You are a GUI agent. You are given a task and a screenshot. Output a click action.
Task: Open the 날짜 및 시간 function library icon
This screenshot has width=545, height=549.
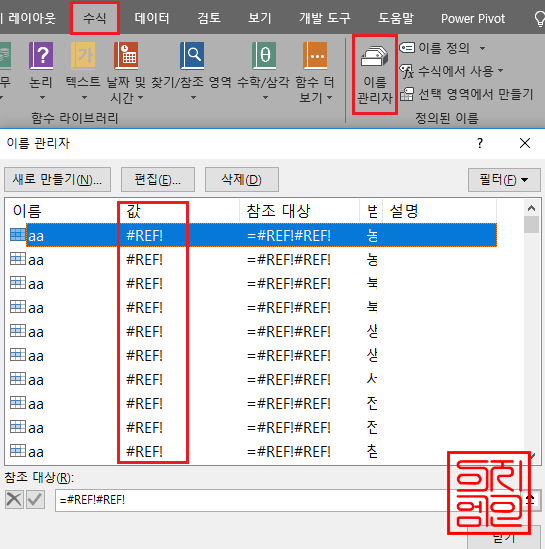click(126, 56)
